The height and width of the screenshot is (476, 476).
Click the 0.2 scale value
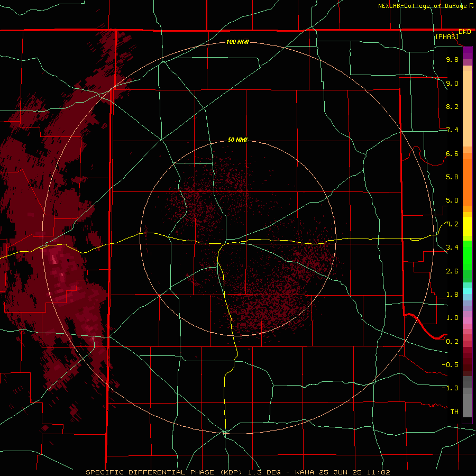(x=452, y=342)
